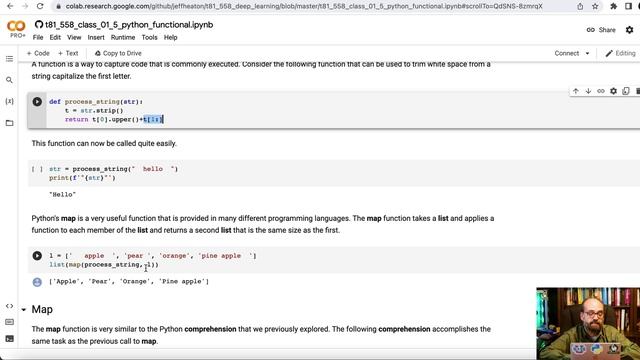Click the highlighted t[1:] code selection
This screenshot has width=640, height=360.
coord(153,119)
